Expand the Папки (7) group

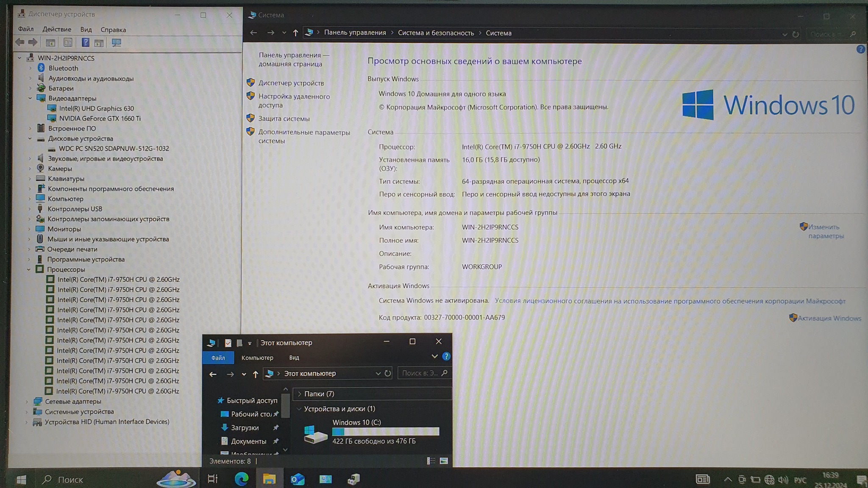(300, 394)
